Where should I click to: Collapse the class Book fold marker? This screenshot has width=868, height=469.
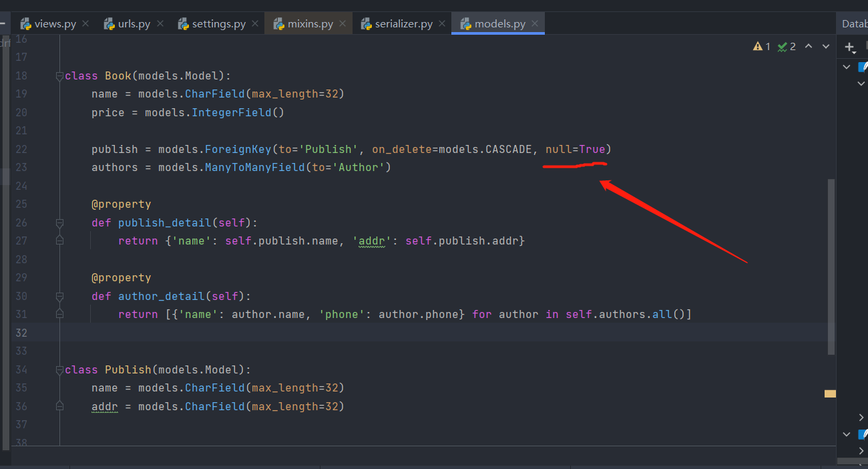point(59,76)
